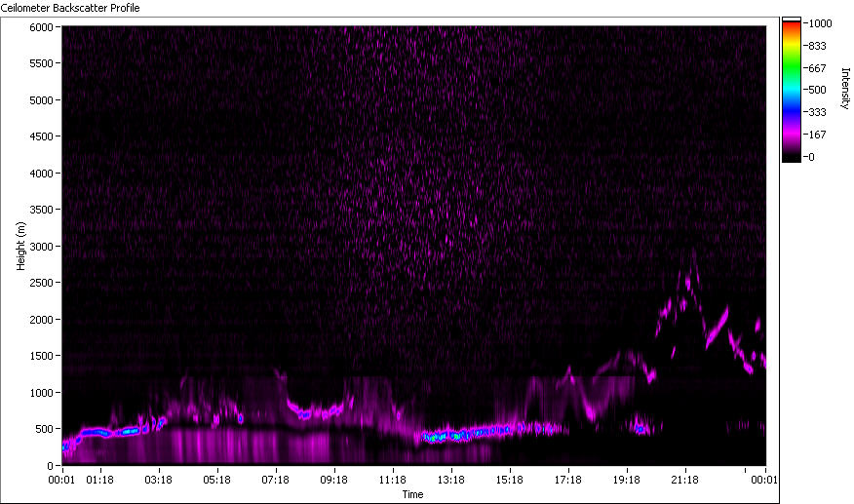Click the Ceilometer Backscatter Profile title
Screen dimensions: 854x504
click(70, 8)
